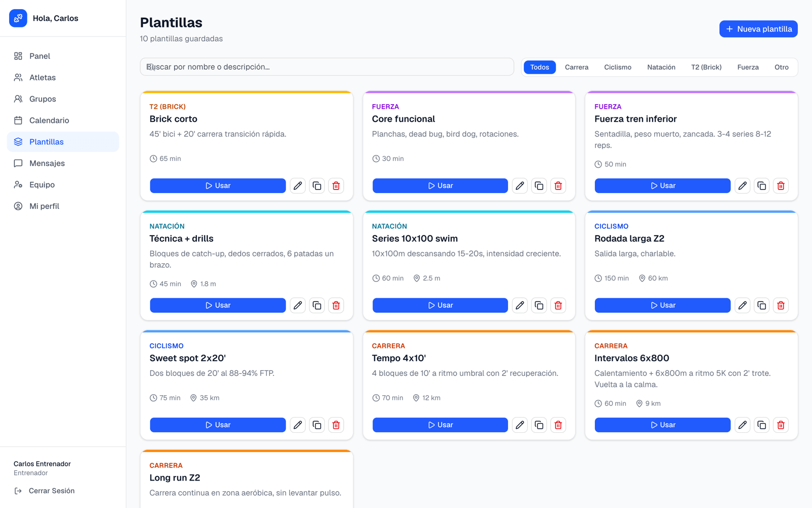Delete the Sweet spot 2x20' template

[336, 425]
